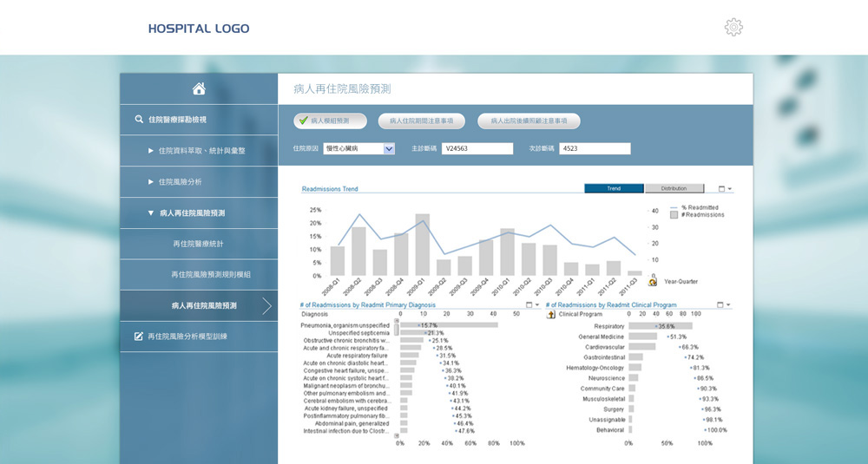Viewport: 868px width, 464px height.
Task: Click the arrow on the selected 病人再住院風險預測 item
Action: point(267,306)
